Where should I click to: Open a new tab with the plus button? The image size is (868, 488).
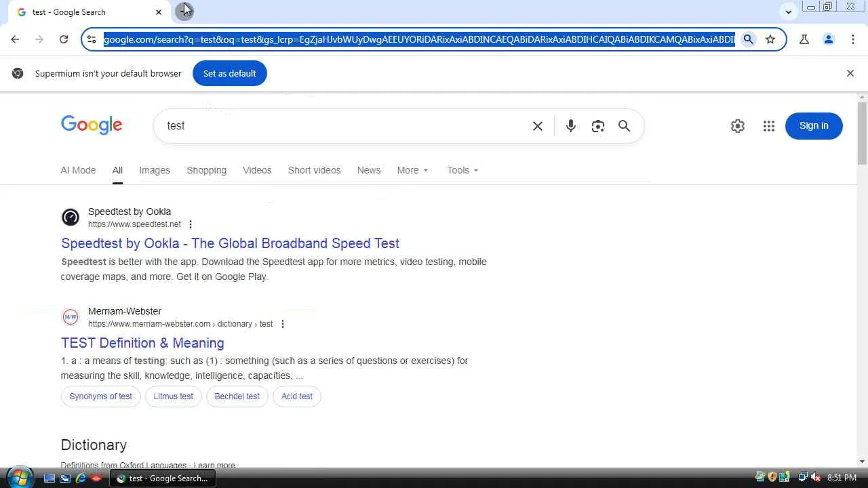(184, 12)
